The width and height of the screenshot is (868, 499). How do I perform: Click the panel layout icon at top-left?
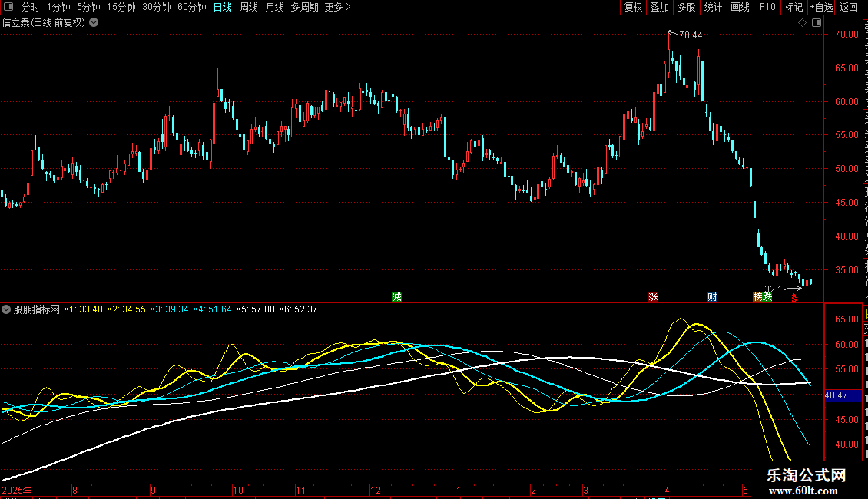pos(8,7)
